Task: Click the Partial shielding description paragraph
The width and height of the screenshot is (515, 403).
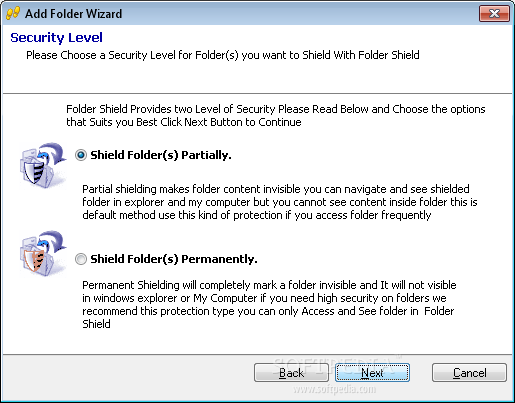Action: coord(280,202)
